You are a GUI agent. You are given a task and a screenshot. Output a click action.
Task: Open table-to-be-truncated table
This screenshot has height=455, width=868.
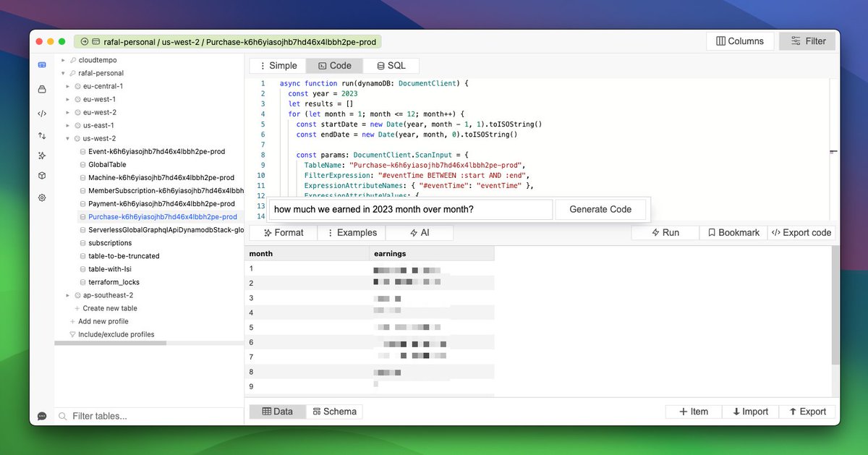pos(124,256)
